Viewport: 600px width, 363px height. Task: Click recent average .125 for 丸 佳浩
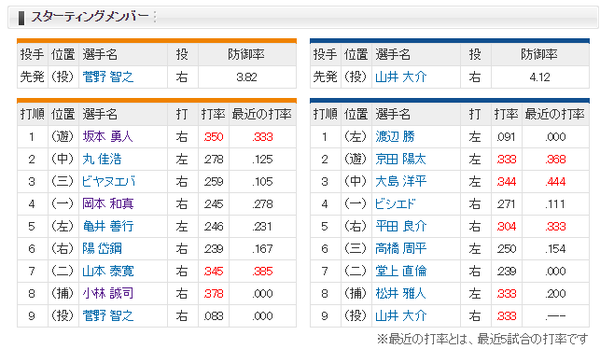point(262,160)
